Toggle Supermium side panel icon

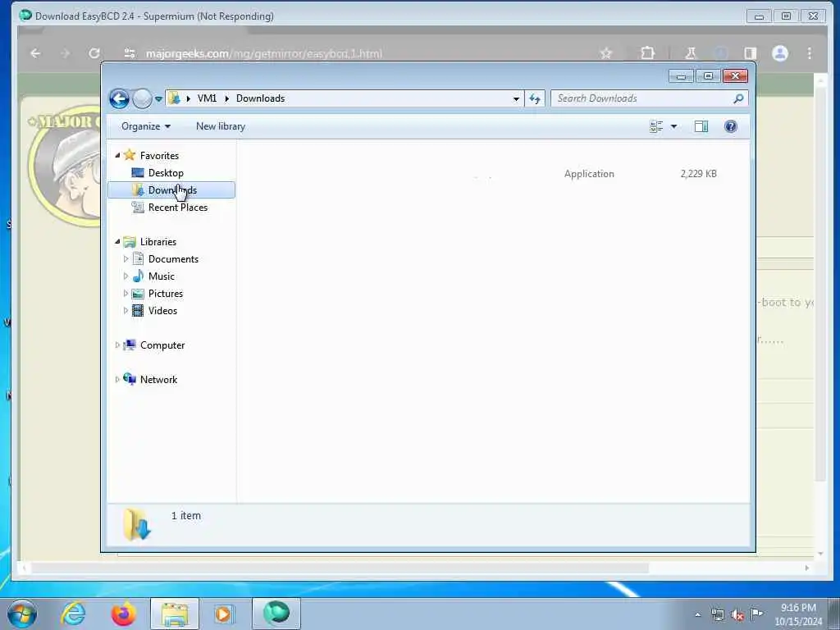(750, 53)
